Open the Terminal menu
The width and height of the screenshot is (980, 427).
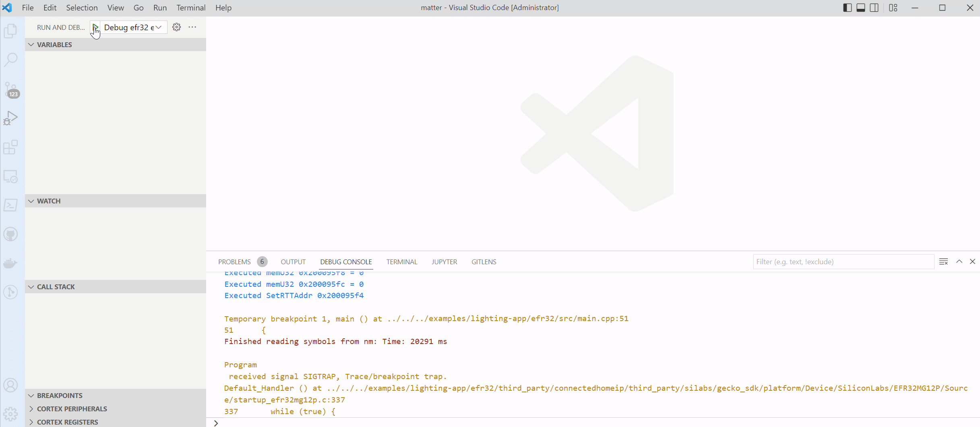coord(191,8)
